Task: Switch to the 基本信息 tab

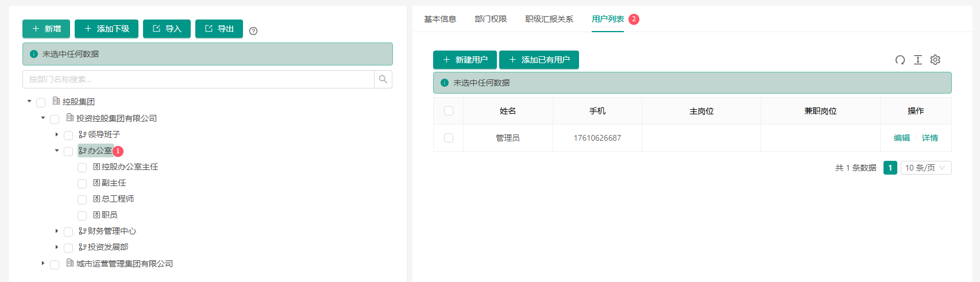Action: [440, 19]
